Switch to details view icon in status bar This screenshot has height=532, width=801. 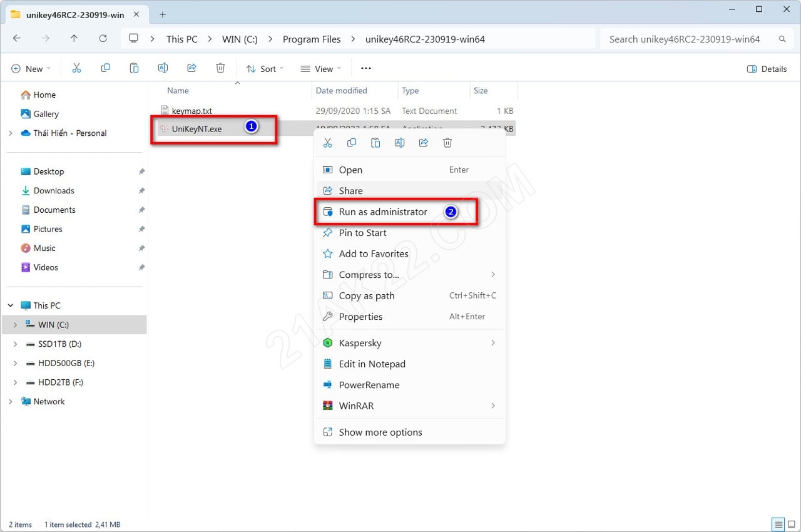click(x=778, y=524)
